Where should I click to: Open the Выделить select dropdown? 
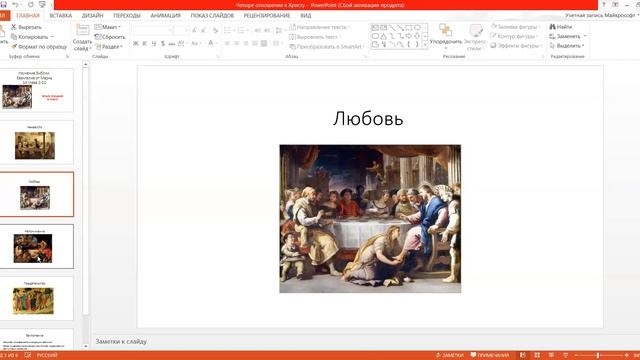(x=567, y=46)
